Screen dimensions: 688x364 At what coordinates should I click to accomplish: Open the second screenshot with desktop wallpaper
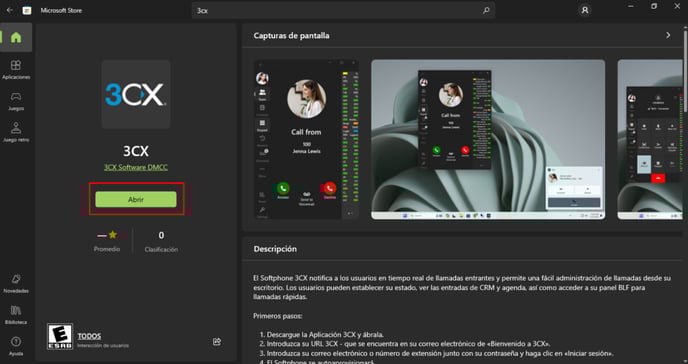[x=488, y=139]
